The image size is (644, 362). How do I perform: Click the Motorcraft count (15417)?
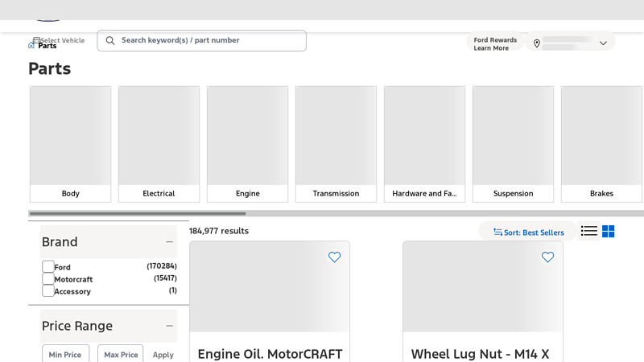165,278
